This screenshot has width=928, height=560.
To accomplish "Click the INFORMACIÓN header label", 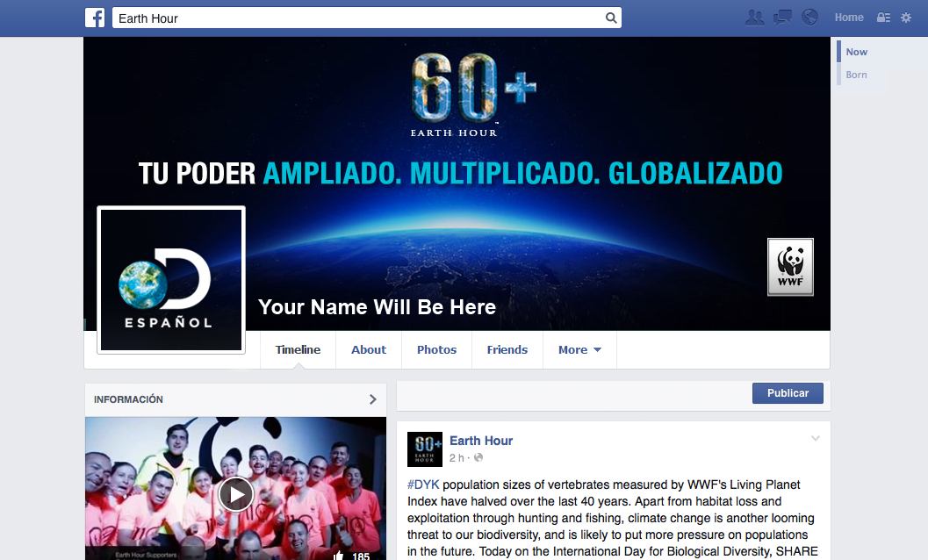I will (128, 399).
